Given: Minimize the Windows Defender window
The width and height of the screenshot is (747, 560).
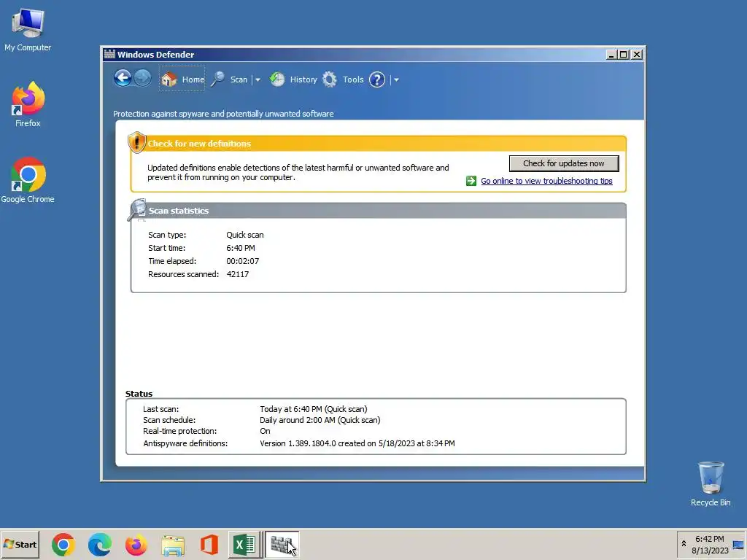Looking at the screenshot, I should click(x=611, y=55).
